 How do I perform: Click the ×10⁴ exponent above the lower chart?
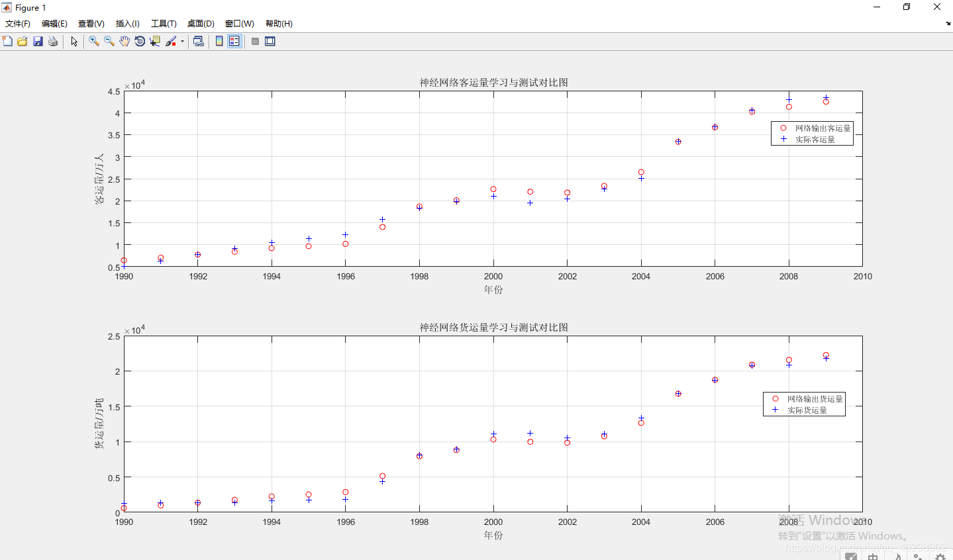(x=134, y=330)
